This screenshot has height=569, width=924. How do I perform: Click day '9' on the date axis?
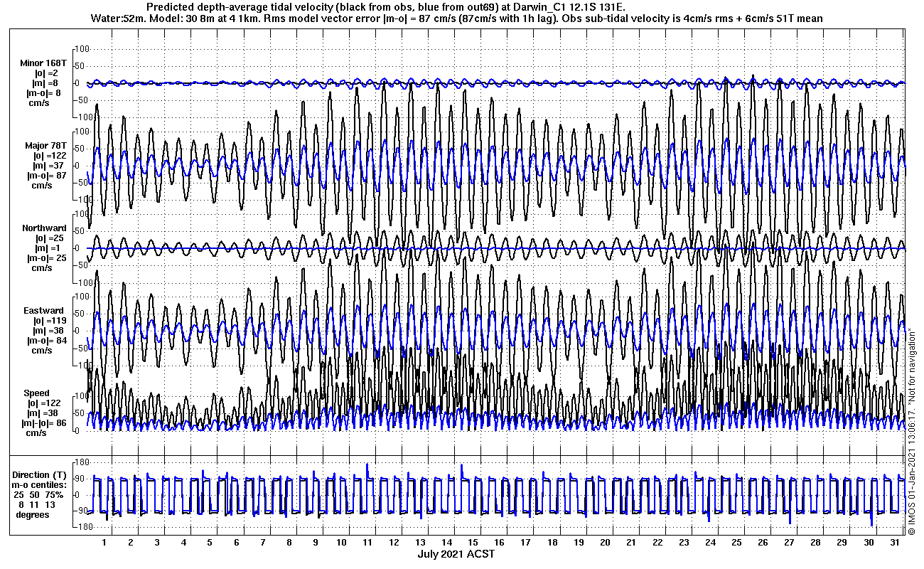coord(315,543)
